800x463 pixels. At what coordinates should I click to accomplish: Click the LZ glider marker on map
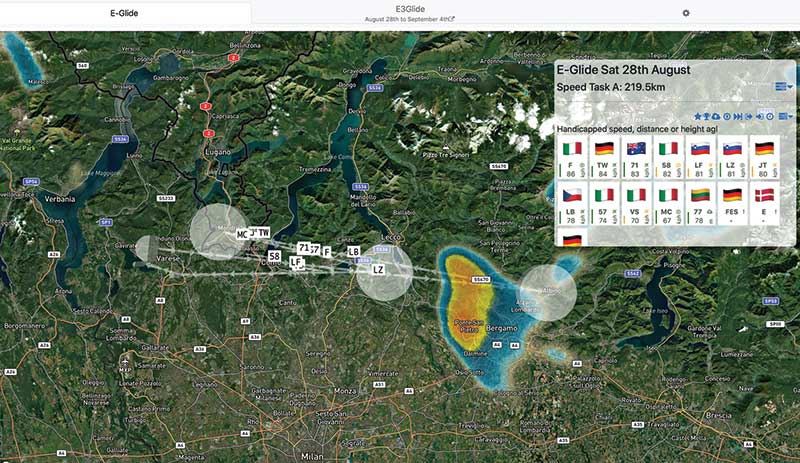378,270
